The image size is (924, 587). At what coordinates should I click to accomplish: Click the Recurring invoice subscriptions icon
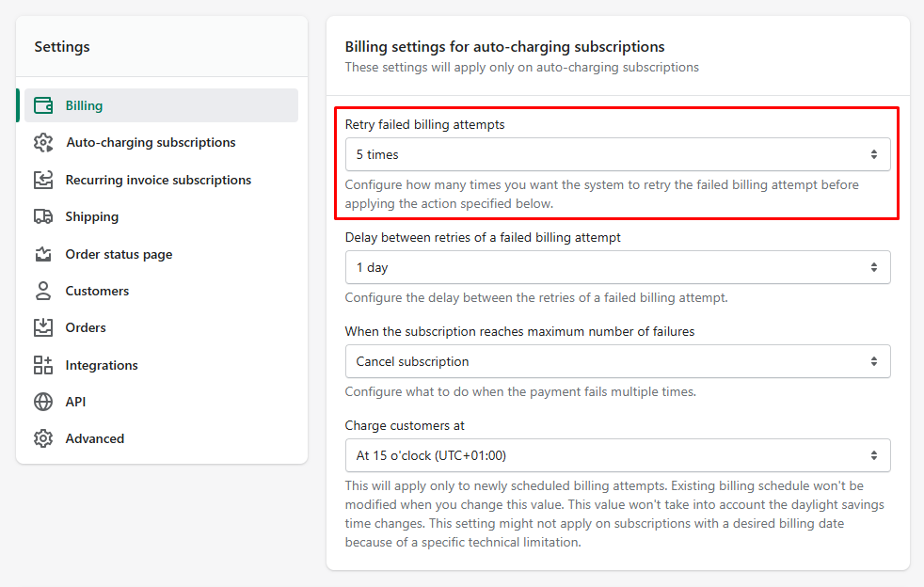(43, 180)
